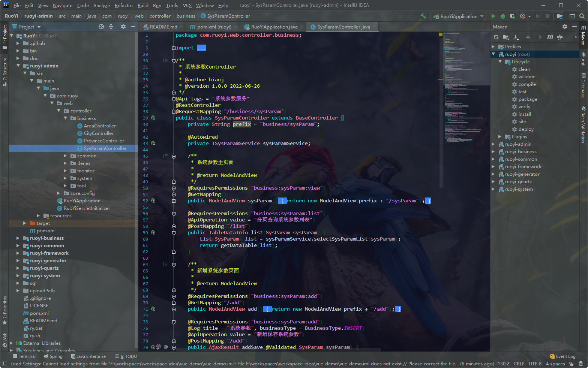The width and height of the screenshot is (588, 368).
Task: Open the Event Log
Action: point(562,356)
